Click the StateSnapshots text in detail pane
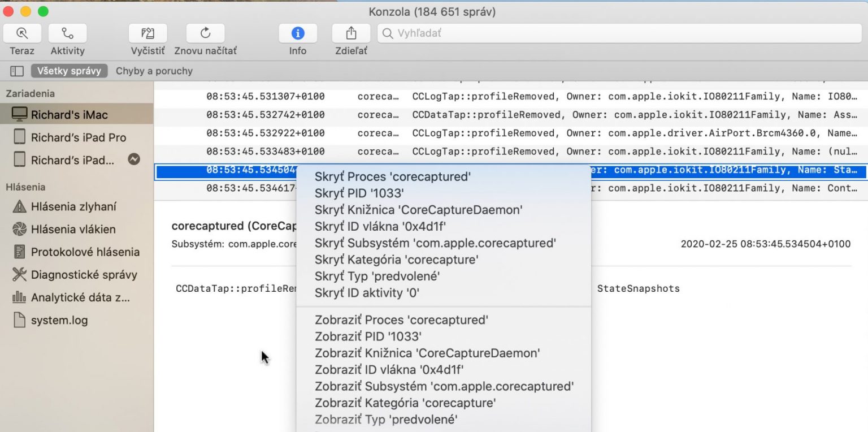The height and width of the screenshot is (432, 868). coord(639,288)
